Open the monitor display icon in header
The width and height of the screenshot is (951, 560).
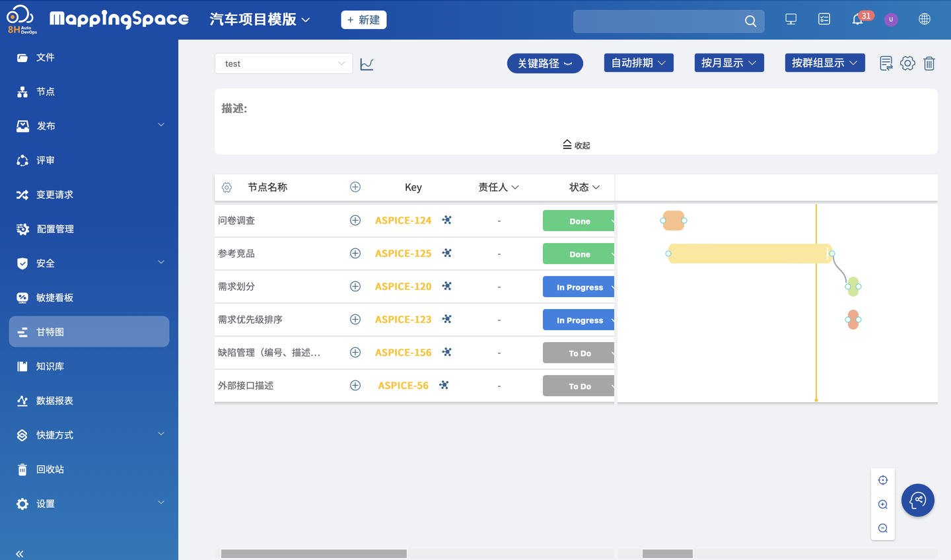791,19
